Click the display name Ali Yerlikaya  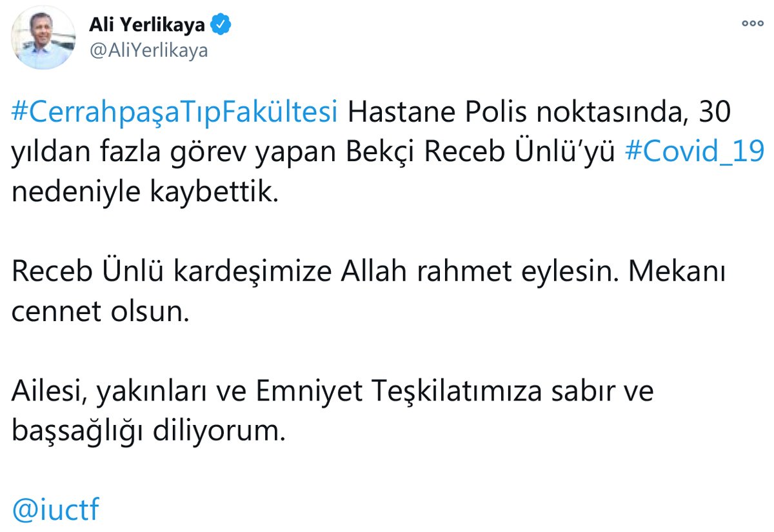click(147, 26)
